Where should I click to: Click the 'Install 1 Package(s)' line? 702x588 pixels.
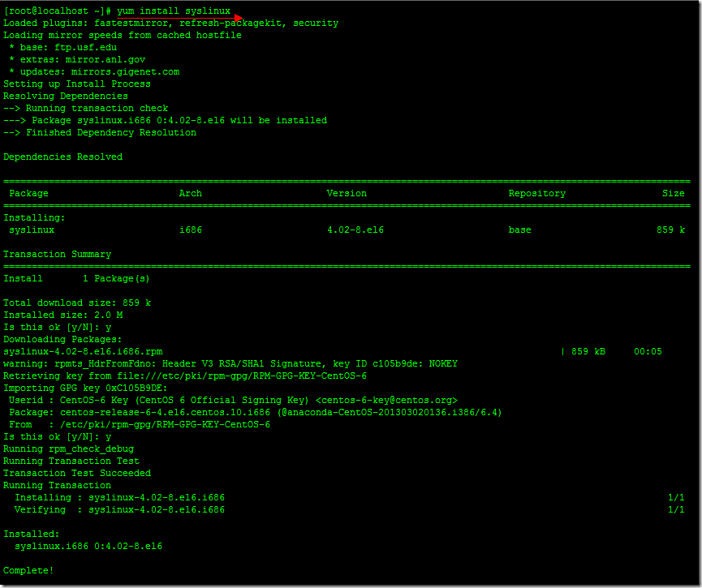click(x=76, y=279)
